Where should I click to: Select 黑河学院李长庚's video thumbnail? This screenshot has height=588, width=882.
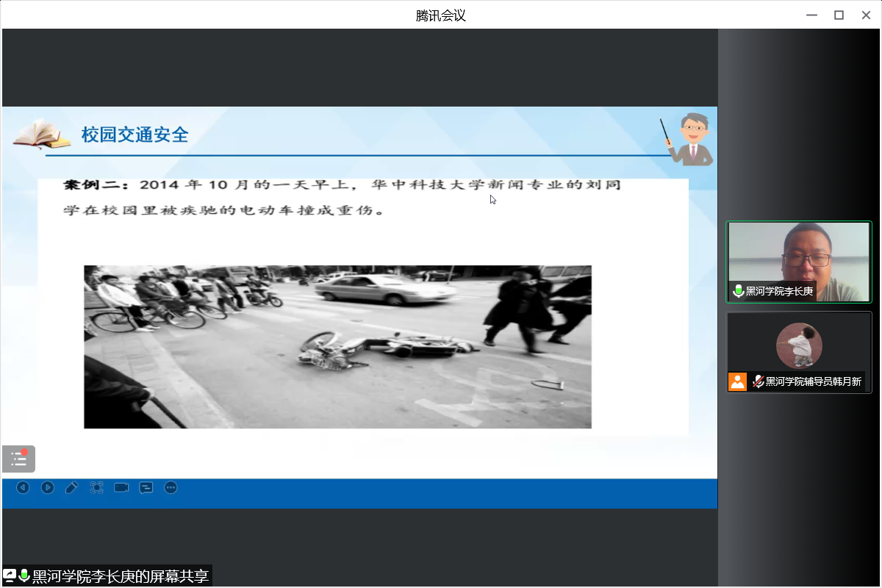[799, 261]
